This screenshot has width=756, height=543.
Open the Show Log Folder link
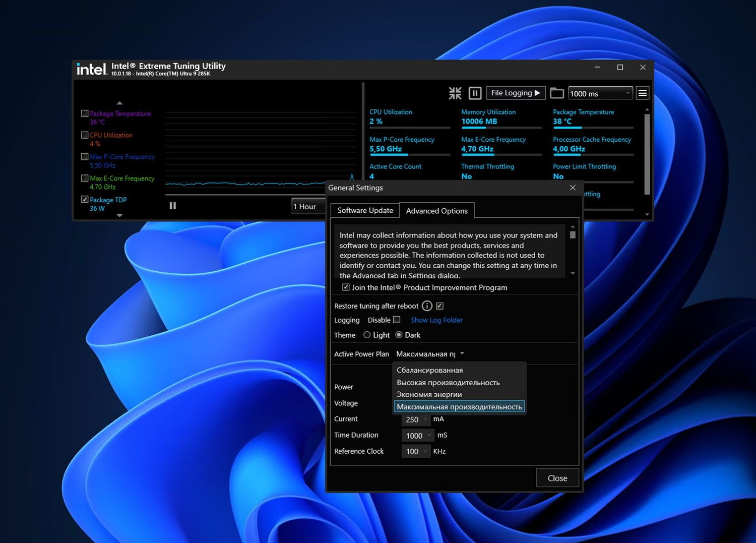coord(436,320)
